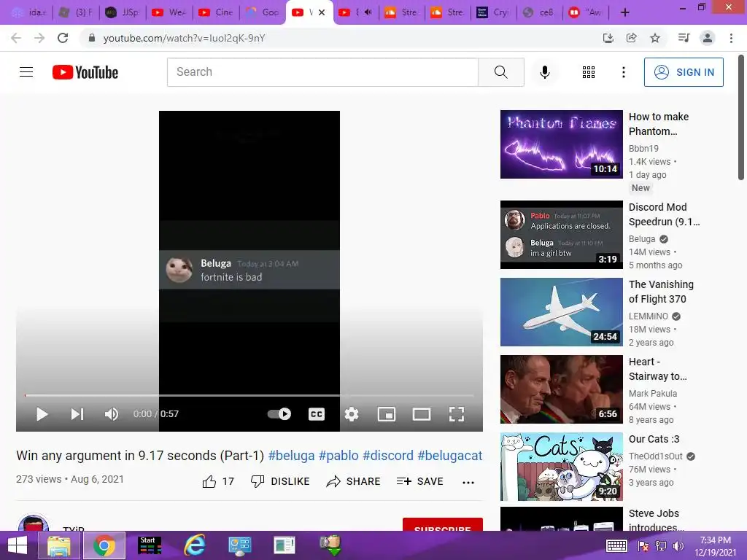Open Discord Mod Speedrun video thumbnail
Image resolution: width=747 pixels, height=560 pixels.
[x=561, y=235]
